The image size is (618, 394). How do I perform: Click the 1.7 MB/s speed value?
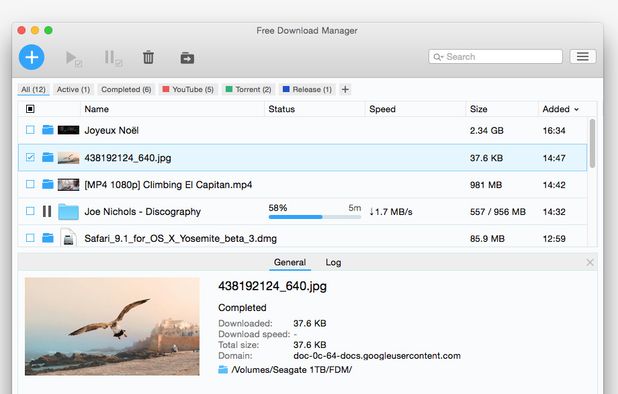391,212
